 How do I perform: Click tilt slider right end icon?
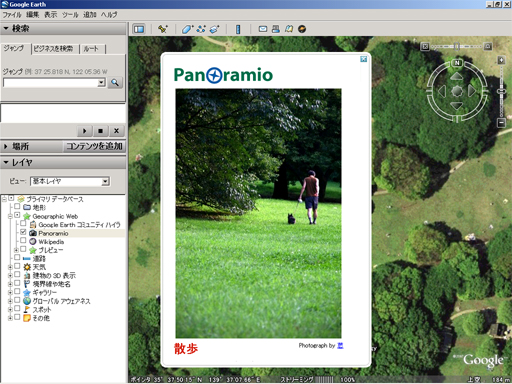point(487,46)
